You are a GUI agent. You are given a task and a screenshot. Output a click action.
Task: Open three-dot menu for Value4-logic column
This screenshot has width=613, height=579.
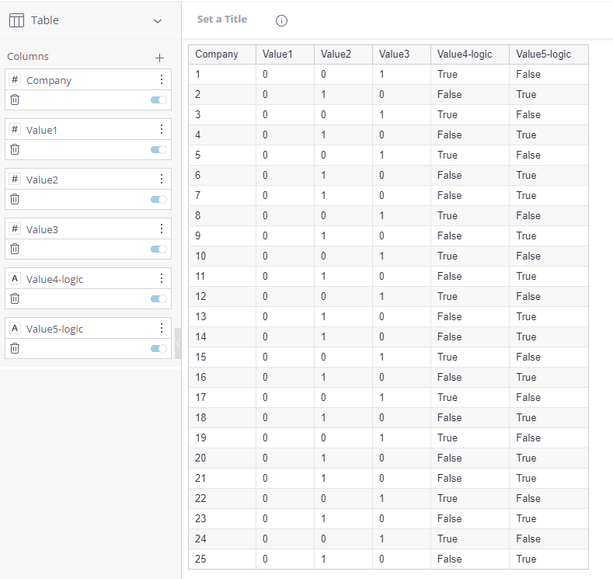161,279
